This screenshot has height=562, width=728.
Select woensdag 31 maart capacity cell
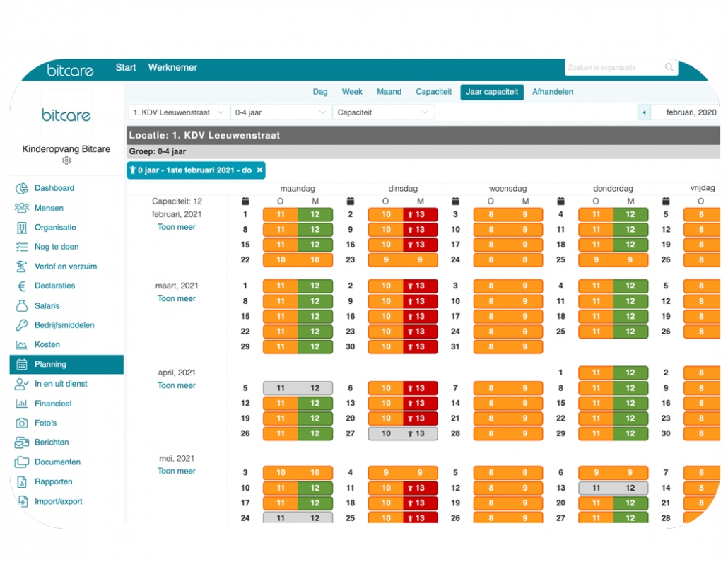click(508, 347)
